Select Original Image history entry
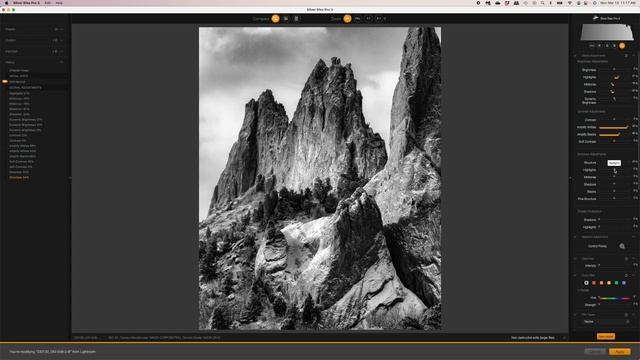640x360 pixels. (x=19, y=71)
